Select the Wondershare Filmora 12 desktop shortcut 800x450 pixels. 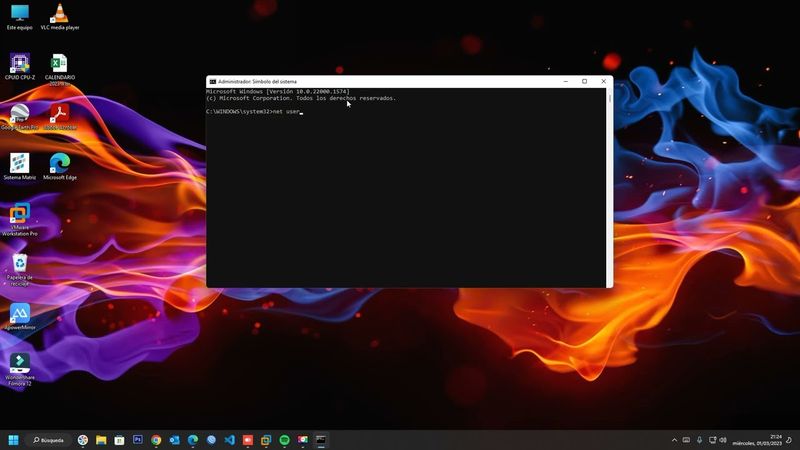point(19,369)
